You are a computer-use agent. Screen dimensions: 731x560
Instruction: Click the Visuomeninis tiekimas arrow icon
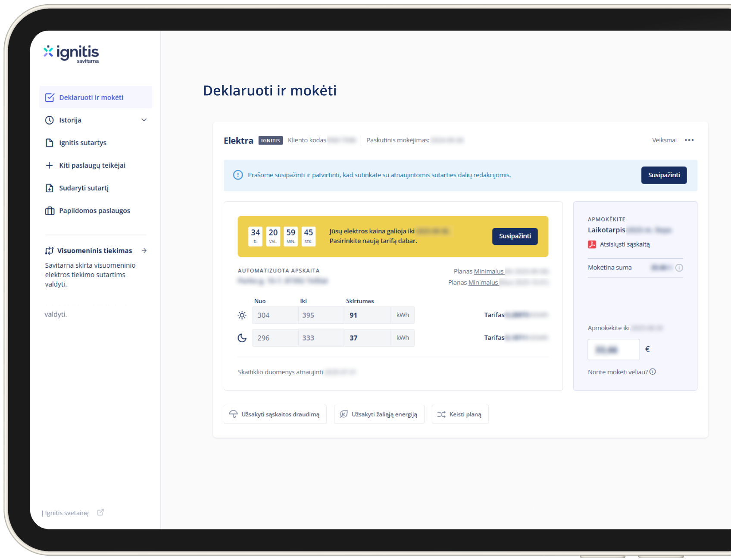(x=144, y=250)
